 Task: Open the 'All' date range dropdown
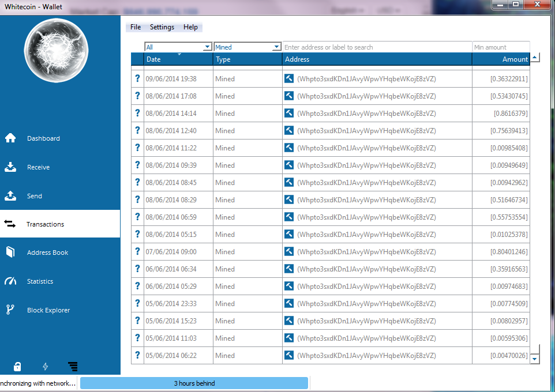click(x=178, y=47)
